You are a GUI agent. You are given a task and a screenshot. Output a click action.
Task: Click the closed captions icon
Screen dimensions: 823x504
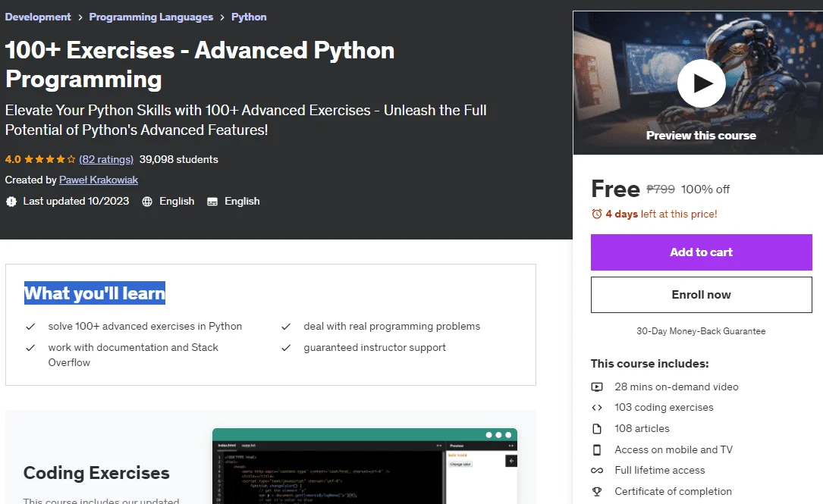212,202
